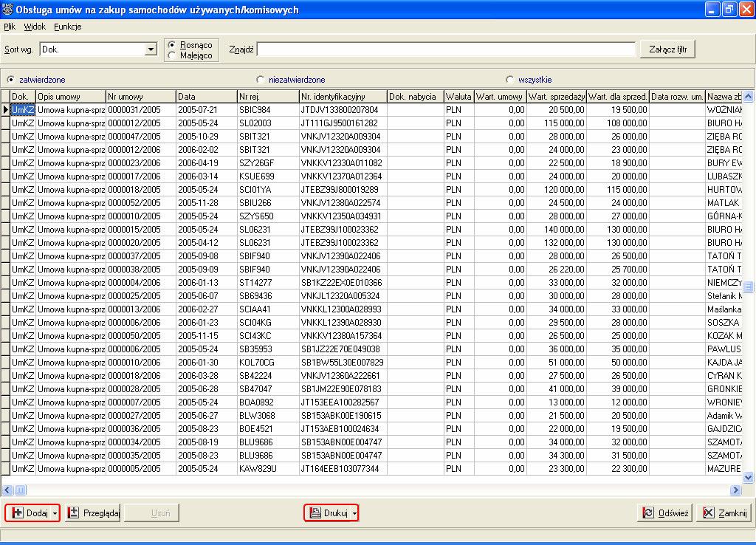Select contract number 0000047/2005

tap(141, 137)
